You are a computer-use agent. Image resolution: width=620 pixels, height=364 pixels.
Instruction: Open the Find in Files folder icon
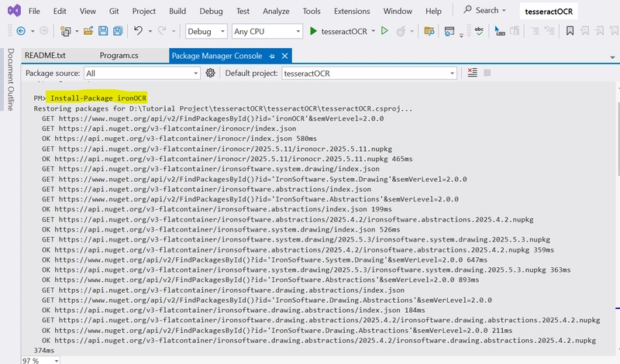coord(429,31)
